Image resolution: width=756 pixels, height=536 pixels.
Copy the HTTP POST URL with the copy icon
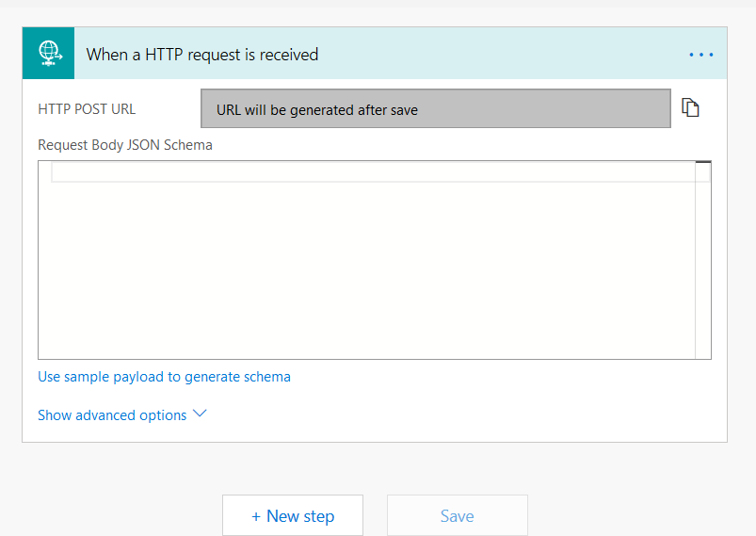[x=691, y=108]
